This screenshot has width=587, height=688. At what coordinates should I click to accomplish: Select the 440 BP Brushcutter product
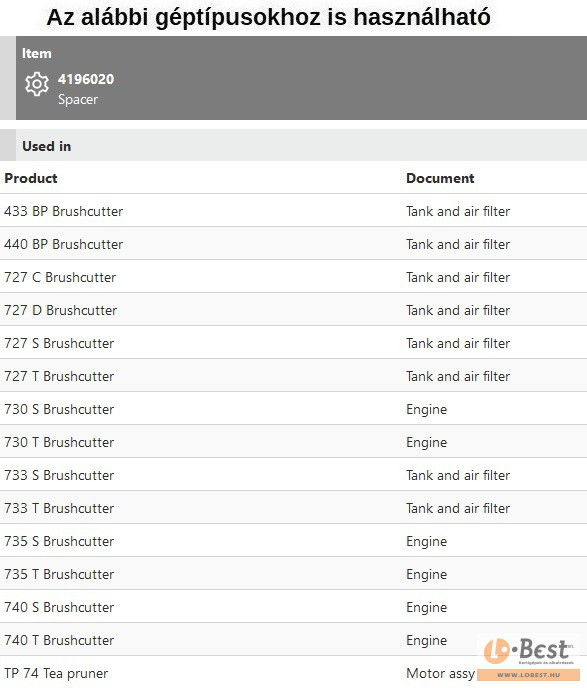click(64, 244)
